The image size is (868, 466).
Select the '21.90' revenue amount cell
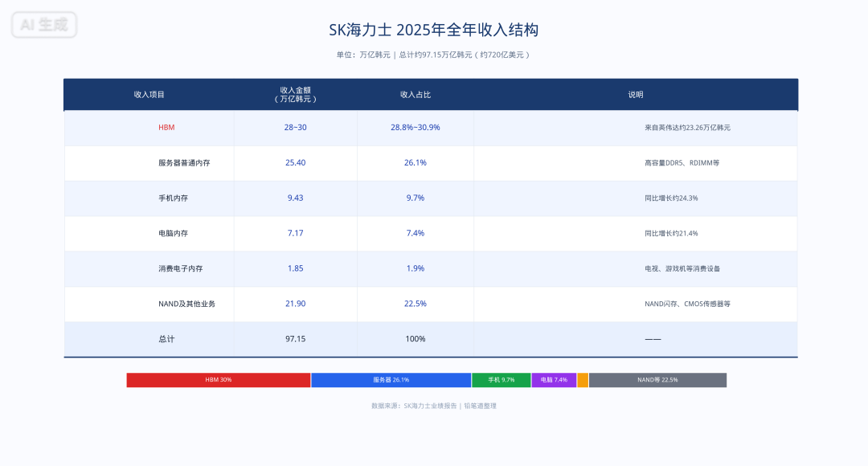296,304
